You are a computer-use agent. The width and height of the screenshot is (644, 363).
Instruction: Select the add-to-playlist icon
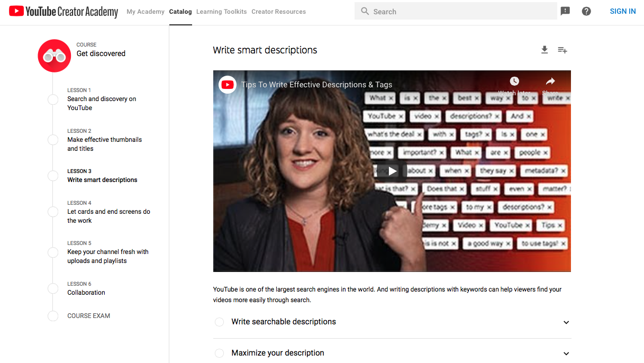click(562, 49)
